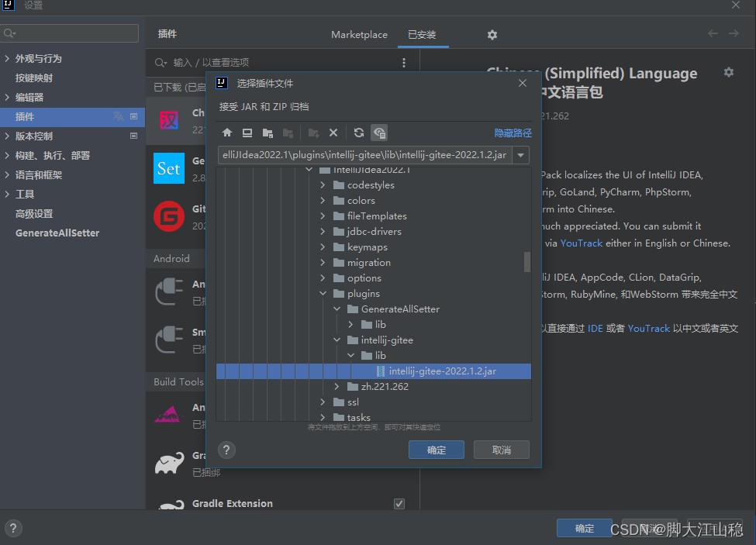Open 语言和框架 settings category
Screen dimensions: 756x545
39,175
